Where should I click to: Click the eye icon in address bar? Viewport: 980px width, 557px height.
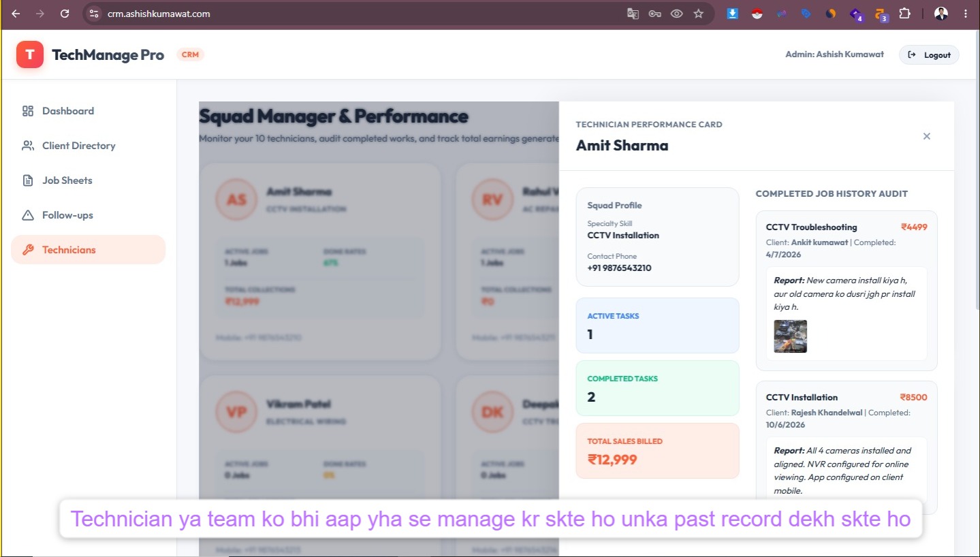pyautogui.click(x=676, y=14)
